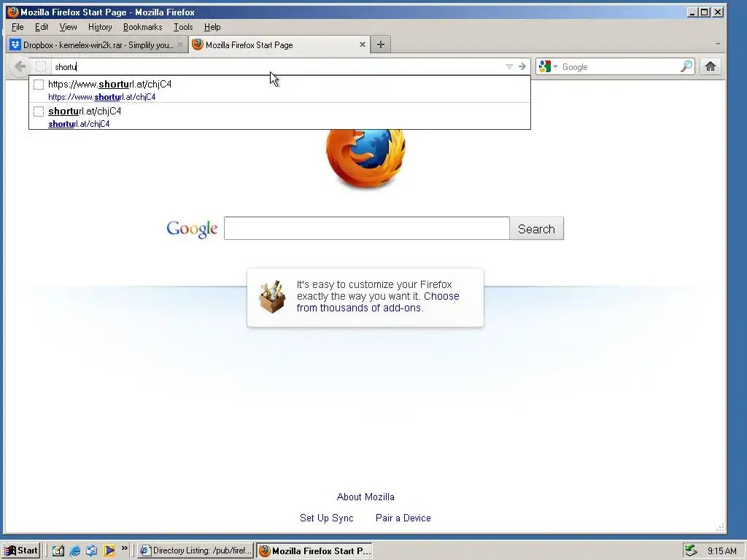
Task: Click the Google logo on start page
Action: pos(192,229)
